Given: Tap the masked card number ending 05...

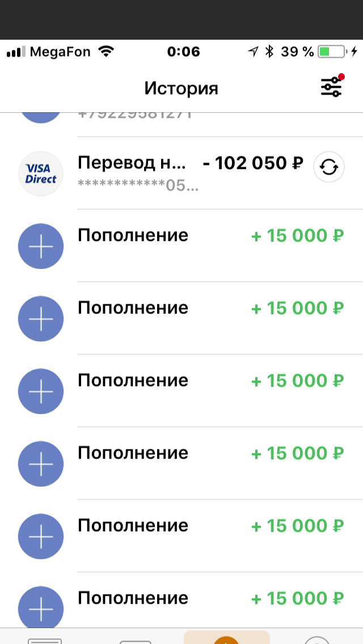Looking at the screenshot, I should click(x=138, y=185).
